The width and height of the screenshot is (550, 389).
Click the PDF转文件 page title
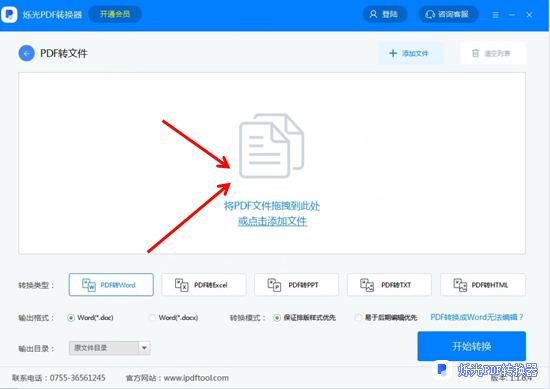64,53
